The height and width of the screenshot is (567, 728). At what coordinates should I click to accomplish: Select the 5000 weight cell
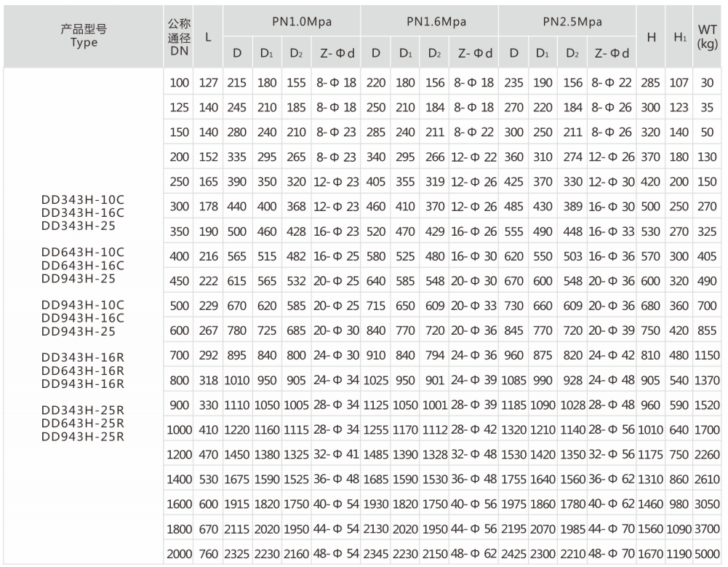pyautogui.click(x=707, y=552)
